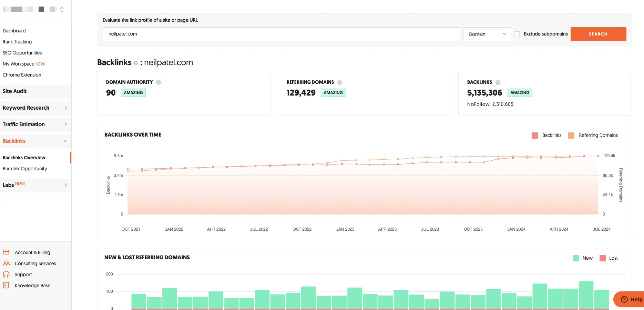Open Chrome Extension page
The image size is (644, 310).
coord(22,75)
